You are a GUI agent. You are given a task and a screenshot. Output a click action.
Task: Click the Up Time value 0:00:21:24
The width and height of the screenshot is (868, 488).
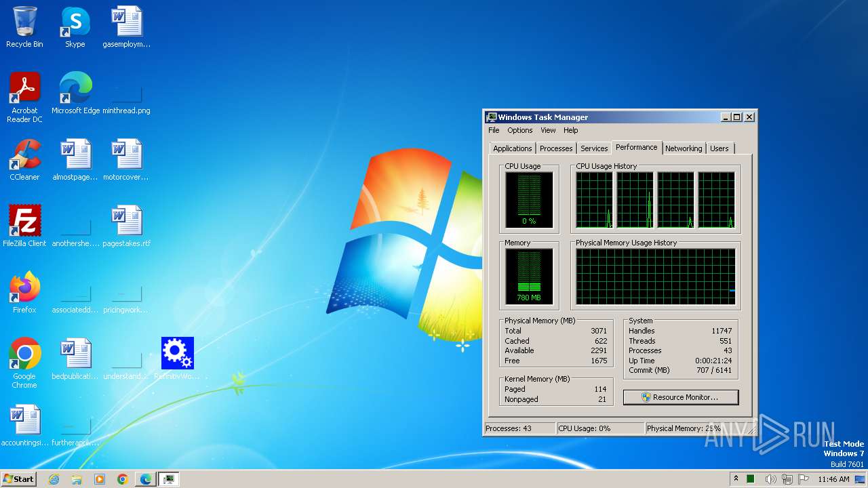coord(713,361)
